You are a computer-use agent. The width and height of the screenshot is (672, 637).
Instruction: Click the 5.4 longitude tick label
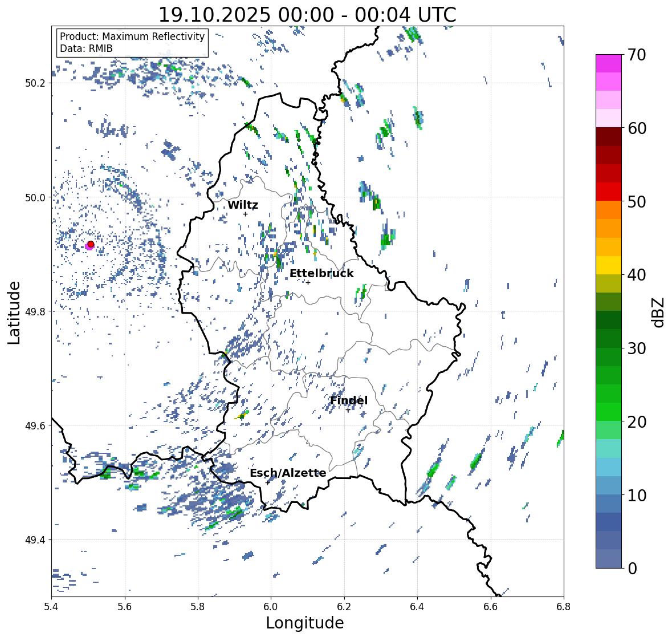(x=51, y=607)
